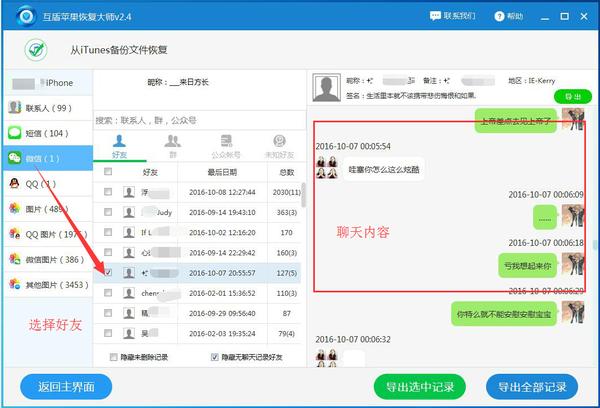The width and height of the screenshot is (600, 408).
Task: Select QQ (1) in sidebar
Action: click(x=48, y=184)
